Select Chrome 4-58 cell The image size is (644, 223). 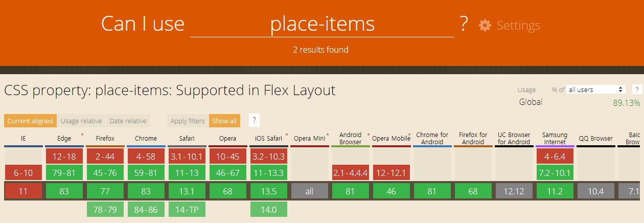pyautogui.click(x=146, y=156)
